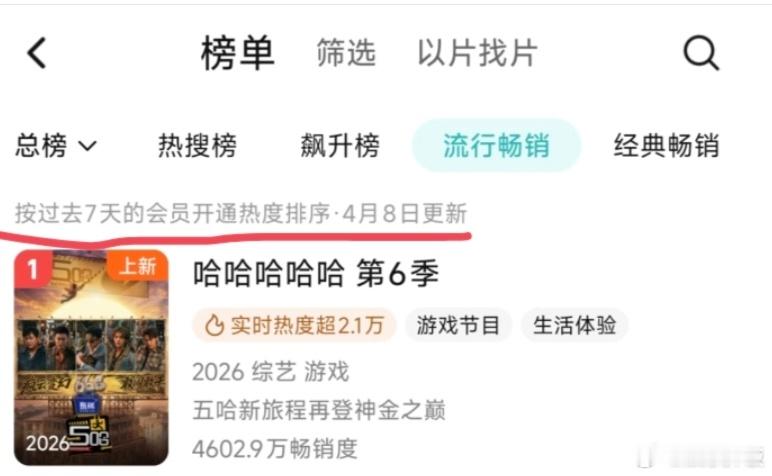
Task: Tap the flame icon in heat badge
Action: pyautogui.click(x=214, y=325)
